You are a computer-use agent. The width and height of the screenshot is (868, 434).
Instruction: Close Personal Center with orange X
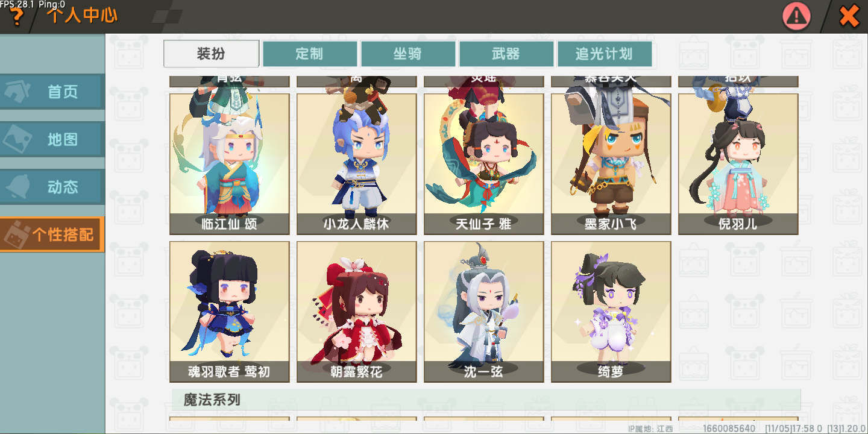tap(849, 16)
